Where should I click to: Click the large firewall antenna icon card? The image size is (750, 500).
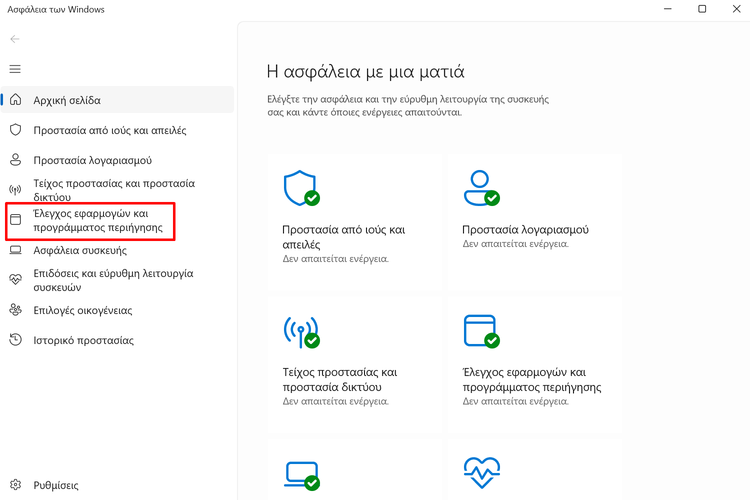click(x=301, y=332)
